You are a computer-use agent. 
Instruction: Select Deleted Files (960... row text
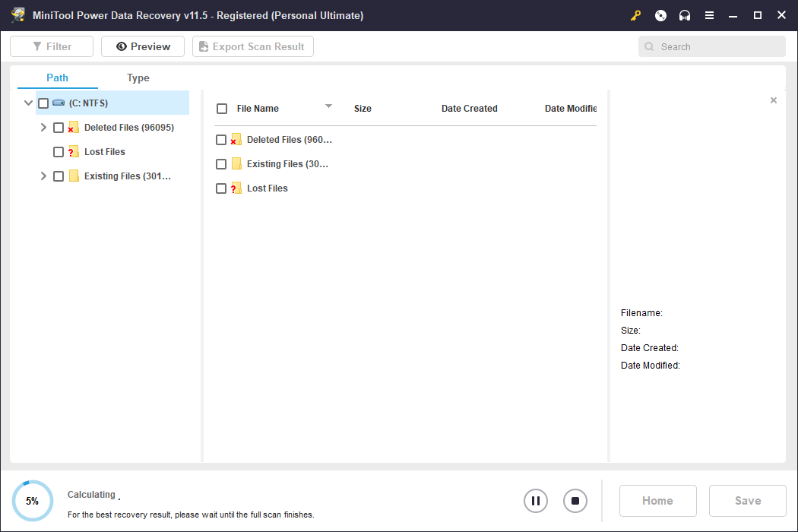pos(289,140)
